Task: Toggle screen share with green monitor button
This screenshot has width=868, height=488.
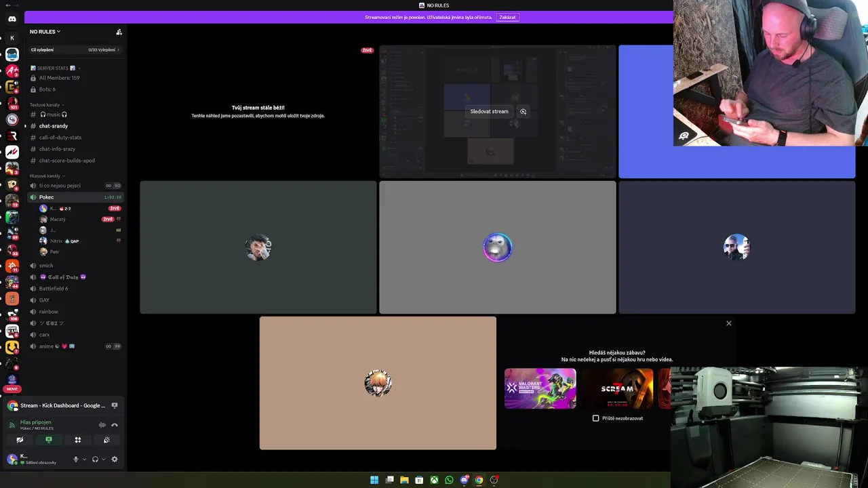Action: [49, 440]
